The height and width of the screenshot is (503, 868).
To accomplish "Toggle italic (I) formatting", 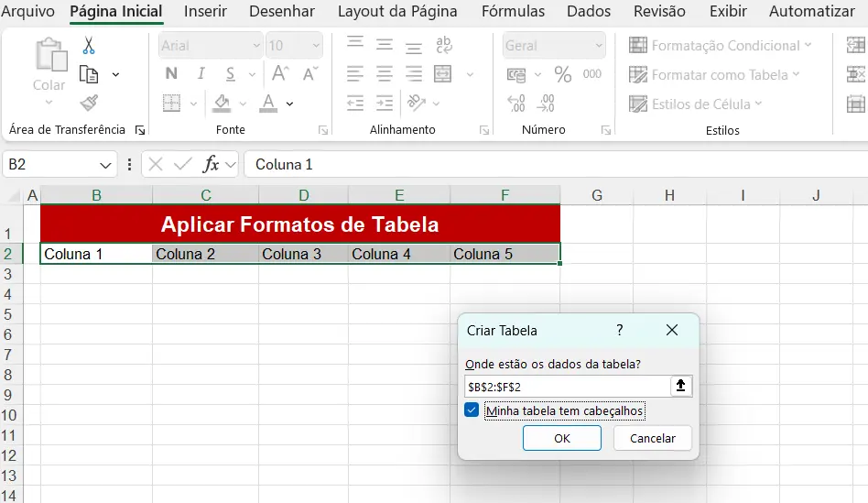I will coord(201,73).
